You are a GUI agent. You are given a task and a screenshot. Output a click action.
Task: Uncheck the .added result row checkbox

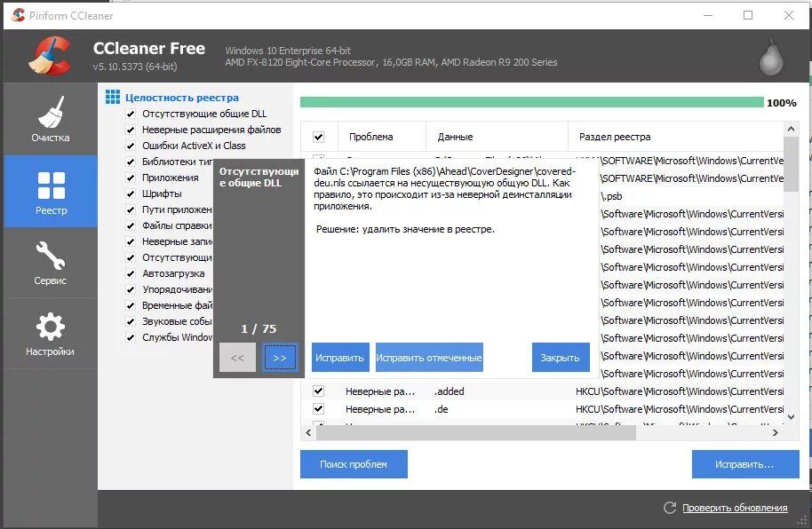(318, 391)
